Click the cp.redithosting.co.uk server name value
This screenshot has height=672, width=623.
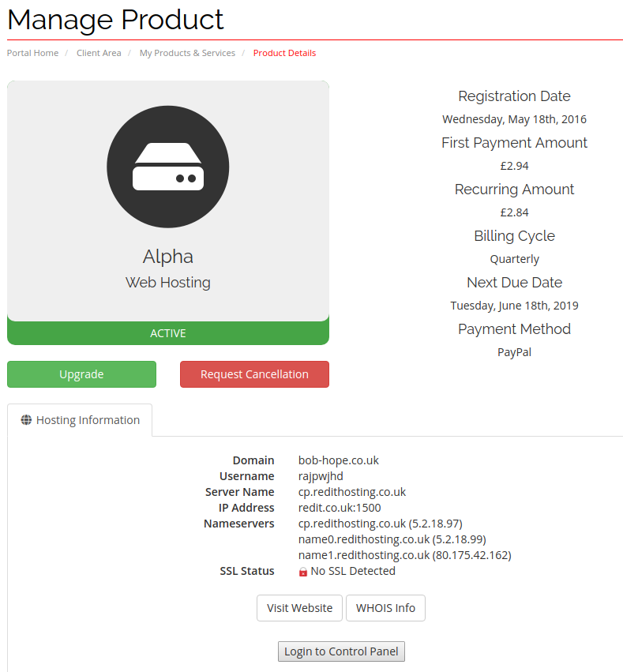point(352,492)
